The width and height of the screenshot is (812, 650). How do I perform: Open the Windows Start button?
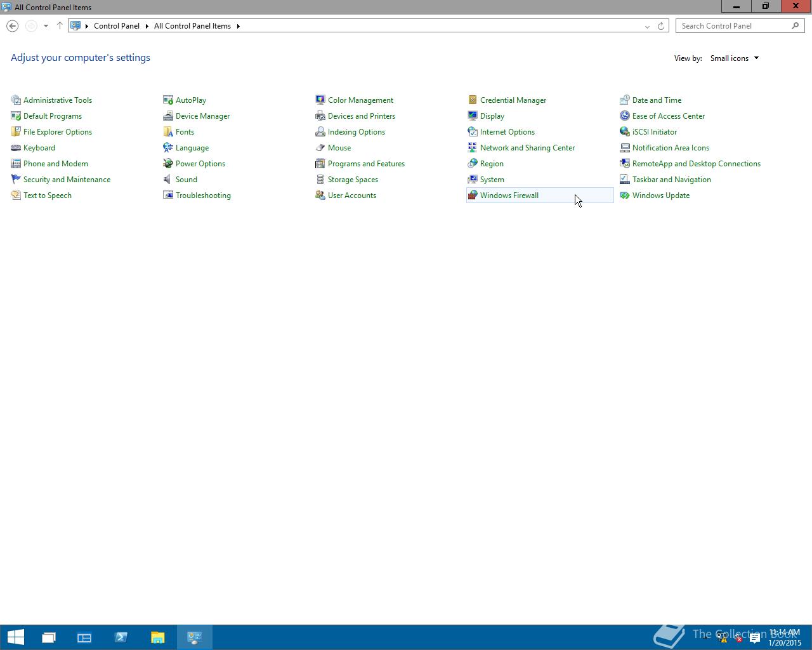15,637
